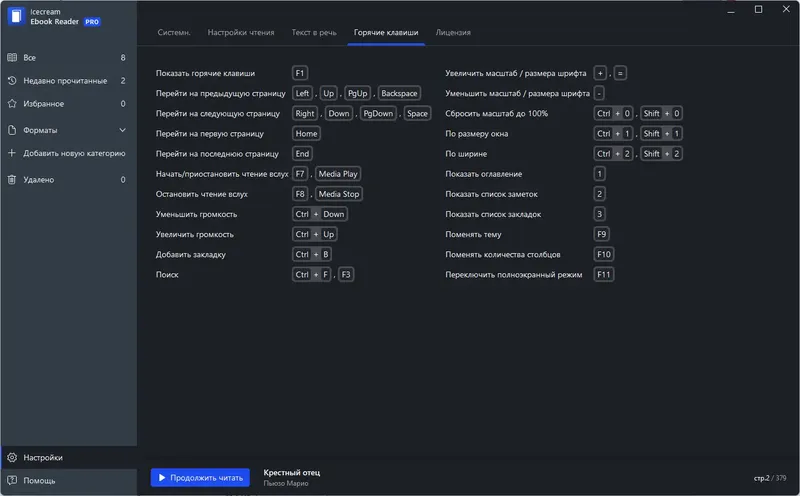The height and width of the screenshot is (496, 800).
Task: Click the file icon next to Форматы
Action: pyautogui.click(x=12, y=130)
